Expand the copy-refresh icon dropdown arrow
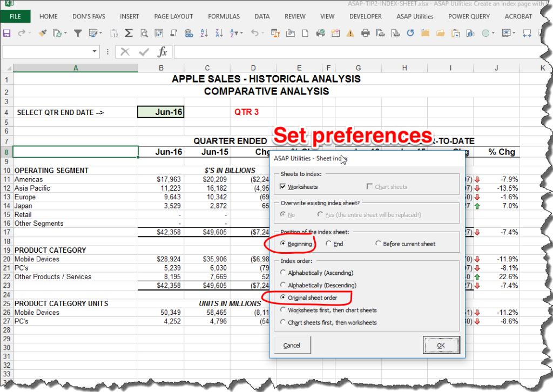The height and width of the screenshot is (392, 553). [65, 33]
